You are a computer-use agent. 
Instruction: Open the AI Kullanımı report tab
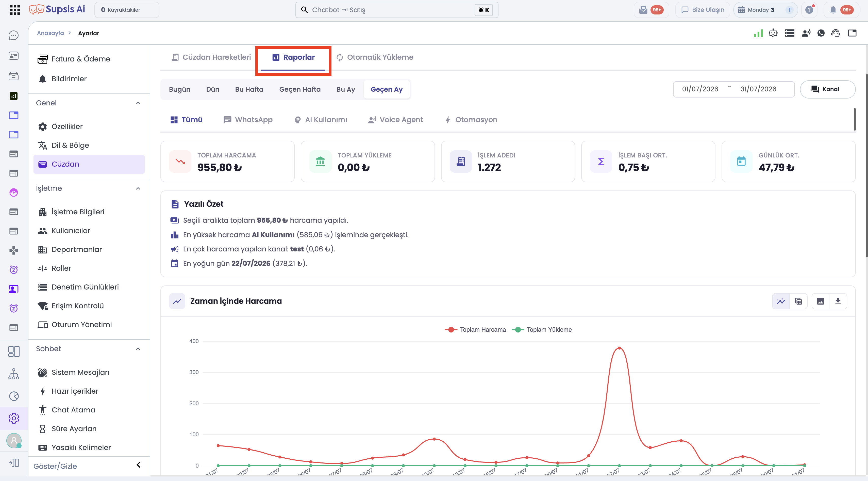tap(321, 120)
